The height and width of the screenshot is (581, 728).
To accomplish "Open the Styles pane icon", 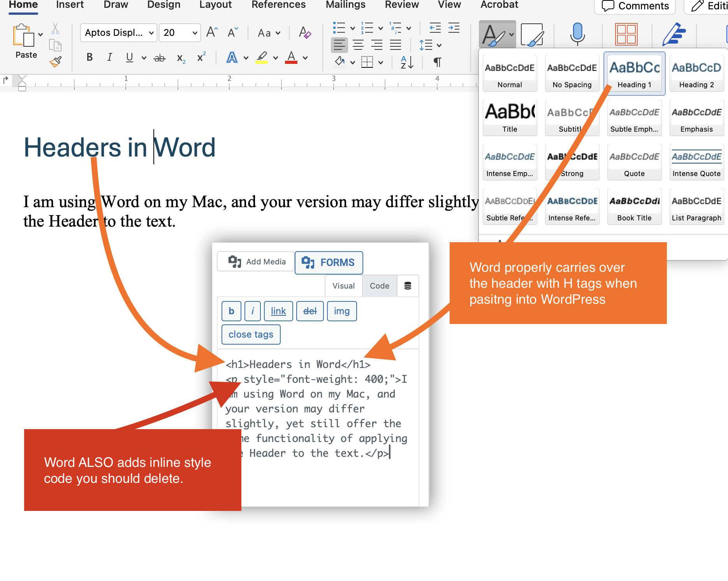I will click(532, 34).
